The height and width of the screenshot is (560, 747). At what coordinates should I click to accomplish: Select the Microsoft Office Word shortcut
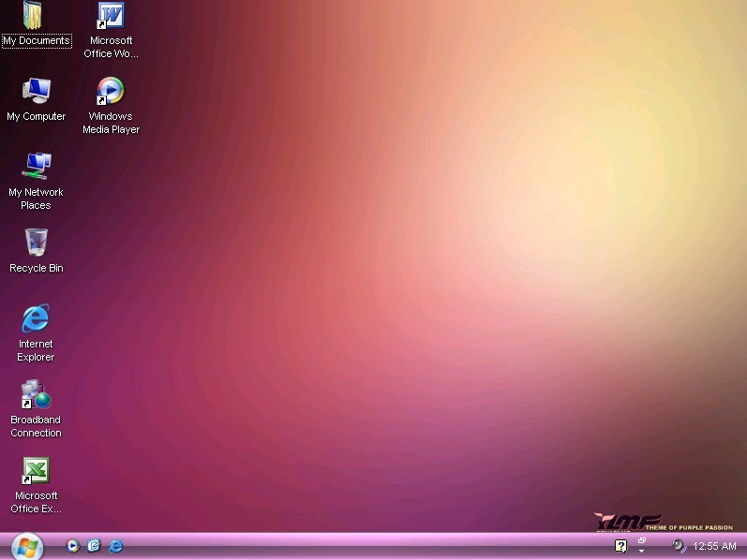click(111, 17)
